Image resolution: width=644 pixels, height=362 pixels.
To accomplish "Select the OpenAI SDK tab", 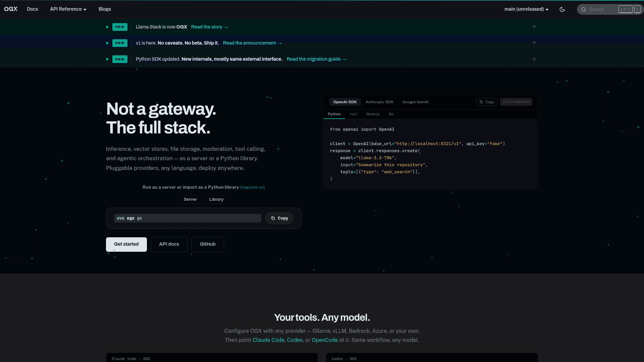I will [x=345, y=102].
